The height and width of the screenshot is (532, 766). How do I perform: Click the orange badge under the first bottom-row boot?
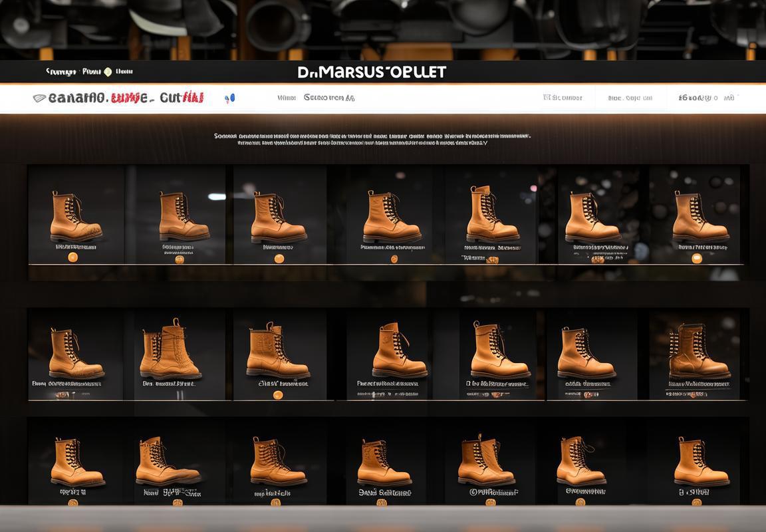point(72,501)
